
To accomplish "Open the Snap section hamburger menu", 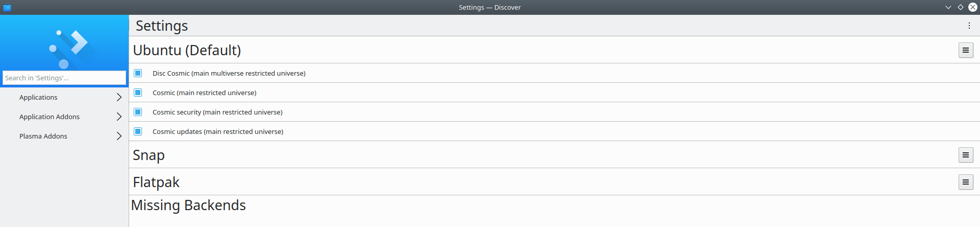I will coord(966,155).
